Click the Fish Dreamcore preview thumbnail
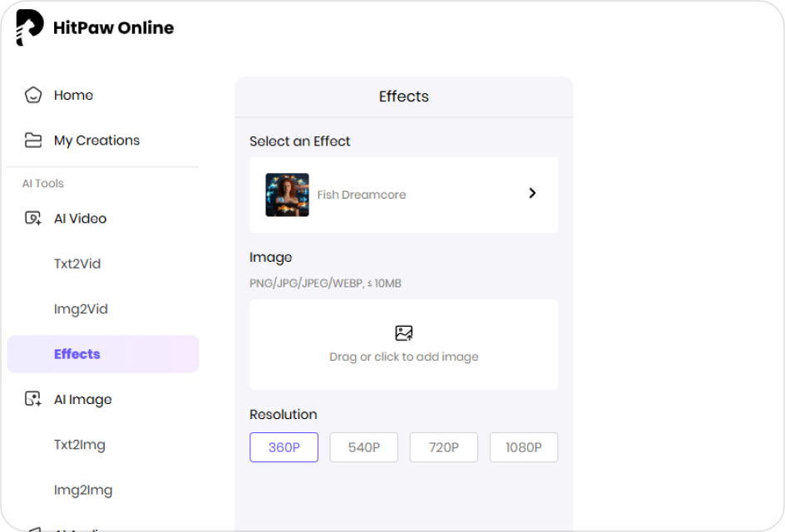Image resolution: width=785 pixels, height=532 pixels. point(287,195)
